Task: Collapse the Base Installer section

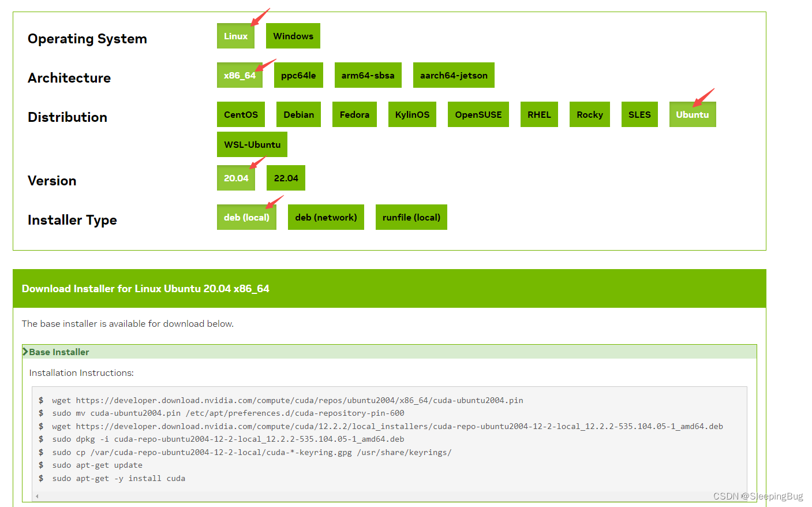Action: pyautogui.click(x=58, y=351)
